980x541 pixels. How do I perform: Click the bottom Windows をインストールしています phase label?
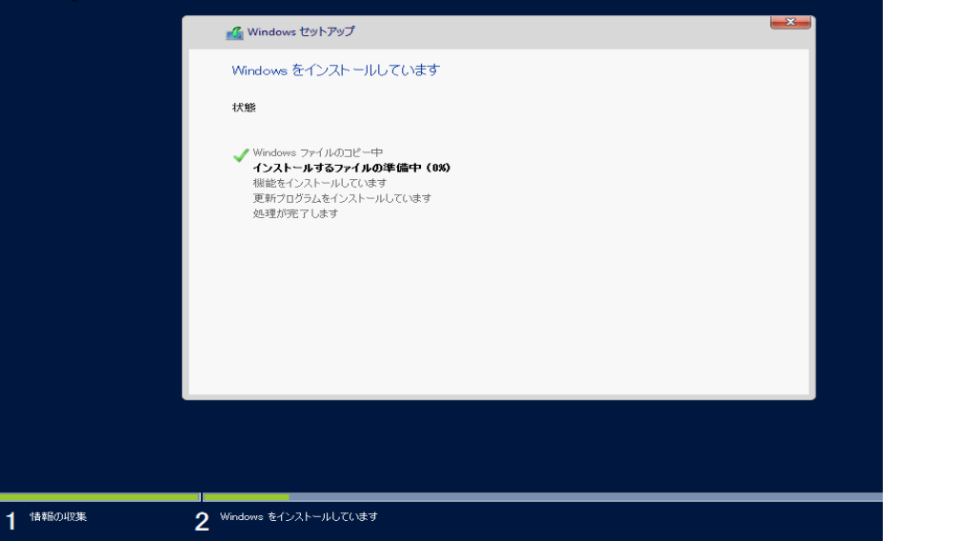point(298,517)
